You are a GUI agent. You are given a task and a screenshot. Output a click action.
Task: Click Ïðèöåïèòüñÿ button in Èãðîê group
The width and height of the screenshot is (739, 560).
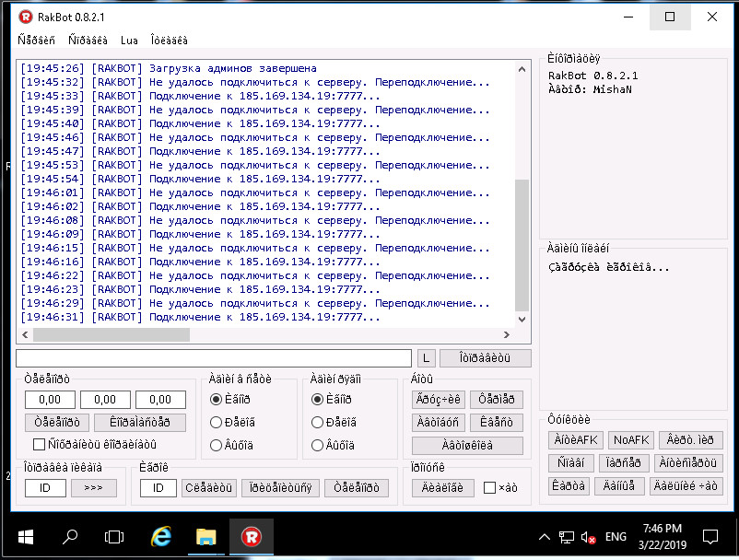point(280,488)
